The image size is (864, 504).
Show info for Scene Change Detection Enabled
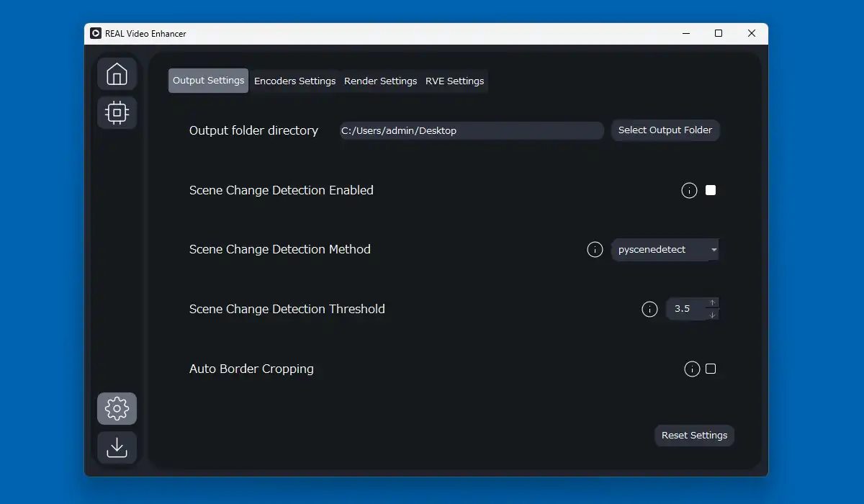tap(689, 191)
